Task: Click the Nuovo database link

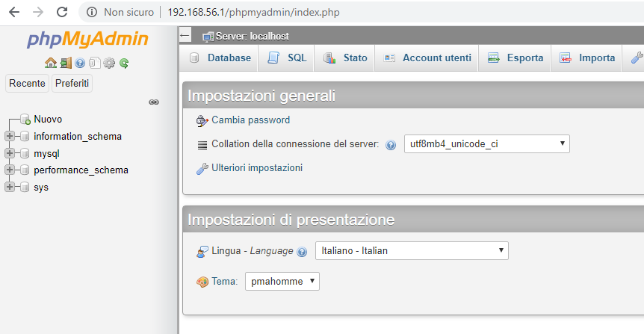Action: pos(48,119)
